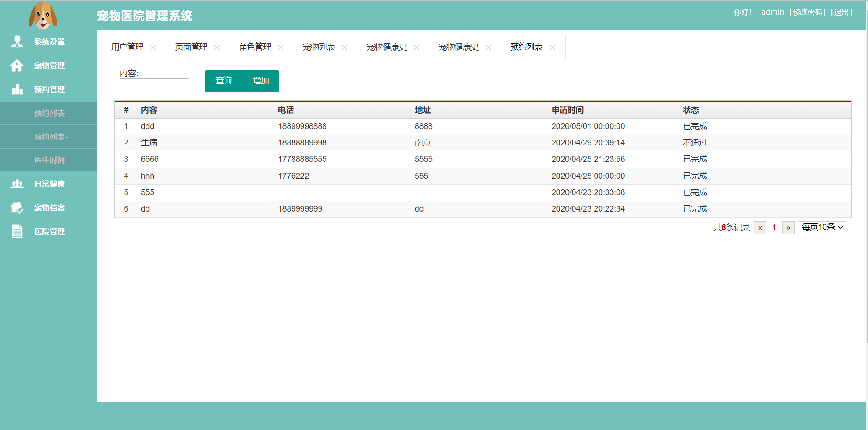This screenshot has height=430, width=868.
Task: Click the 日常健康 people icon
Action: click(17, 184)
